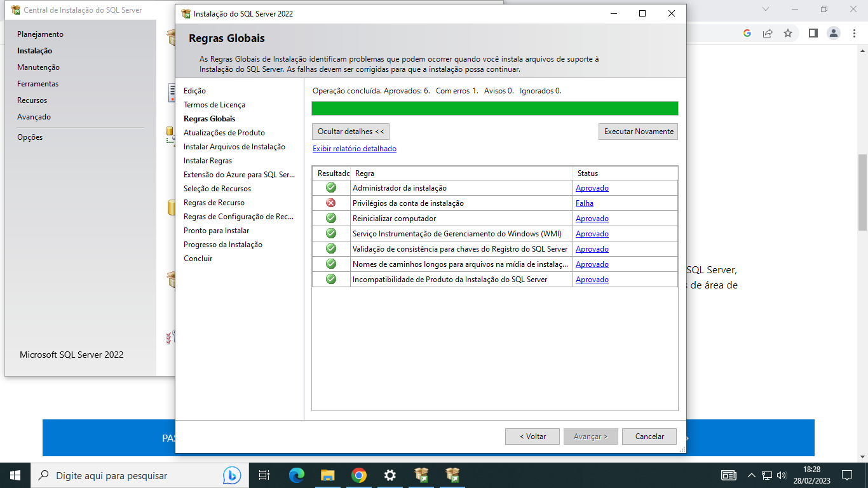
Task: Click Privilégios da conta de instalação rule text
Action: [408, 203]
